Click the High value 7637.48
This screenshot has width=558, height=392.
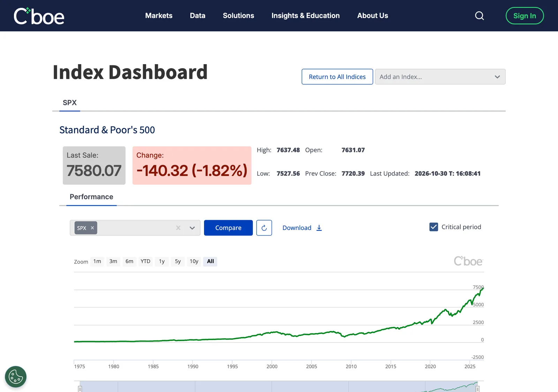tap(288, 150)
